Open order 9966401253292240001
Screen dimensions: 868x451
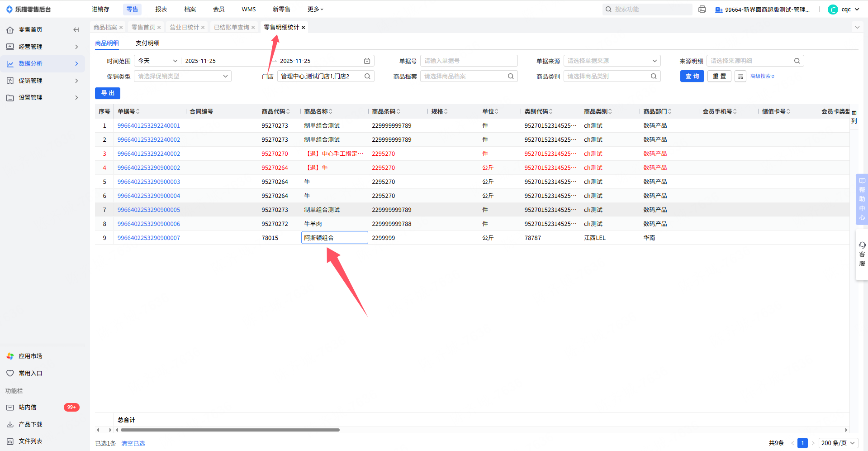pyautogui.click(x=149, y=126)
